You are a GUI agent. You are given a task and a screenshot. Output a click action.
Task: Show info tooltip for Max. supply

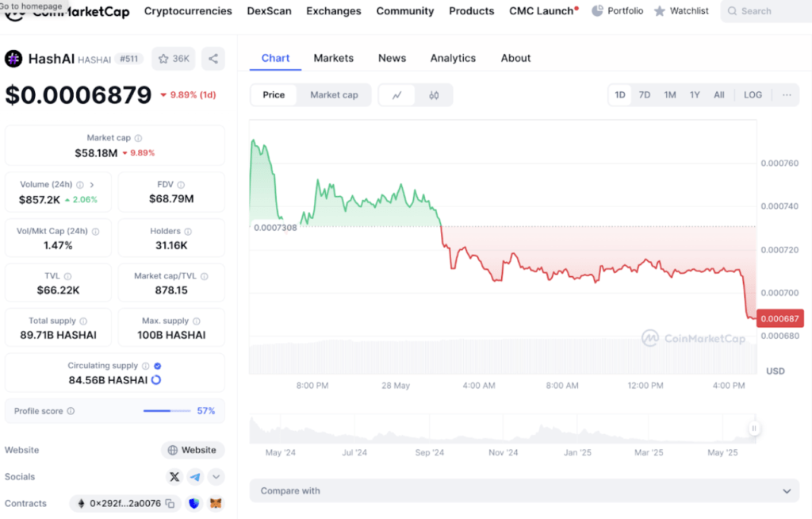197,321
